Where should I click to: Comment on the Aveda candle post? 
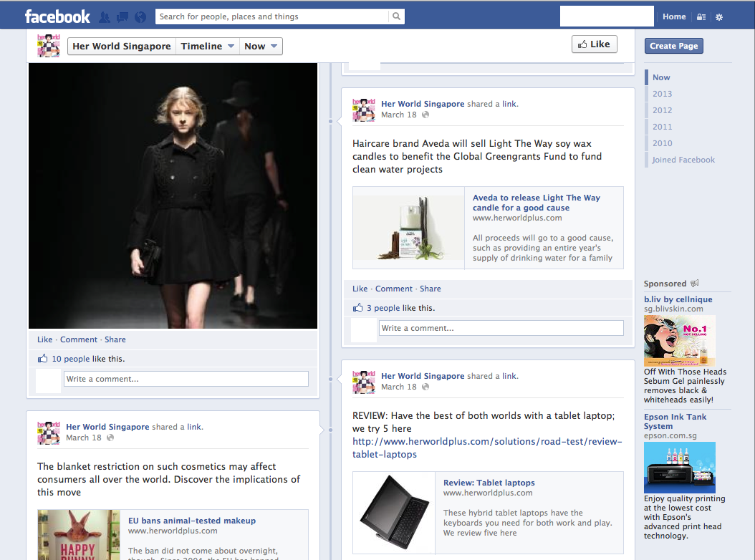[x=394, y=289]
